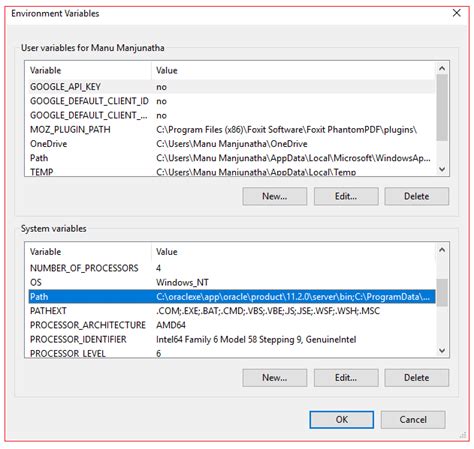Click system variables scrollbar thumb
474x449 pixels.
(x=442, y=293)
